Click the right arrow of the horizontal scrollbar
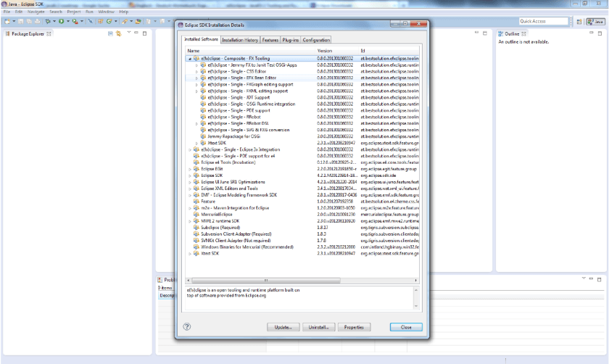609x364 pixels. 415,280
